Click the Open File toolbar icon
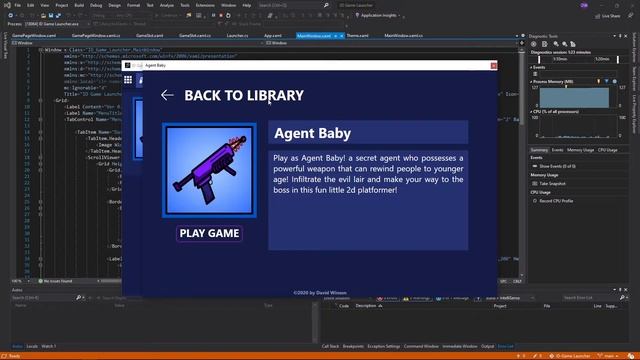Image resolution: width=640 pixels, height=360 pixels. (x=43, y=16)
